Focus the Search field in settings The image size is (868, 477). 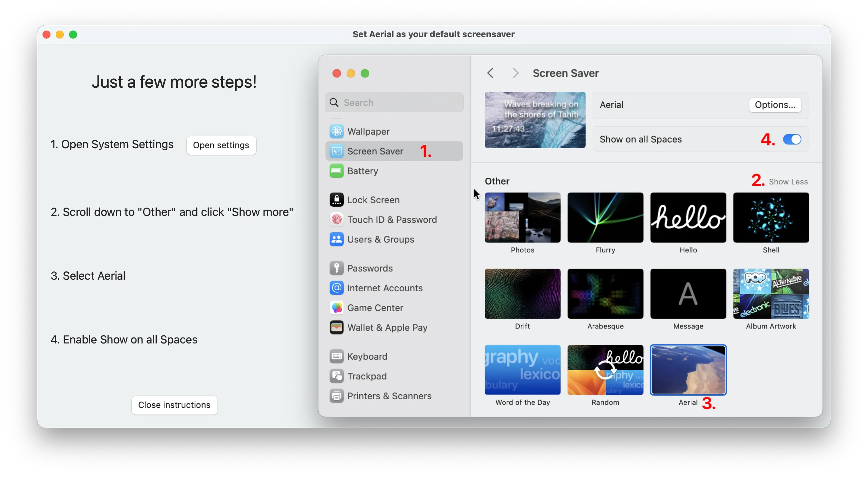tap(394, 103)
